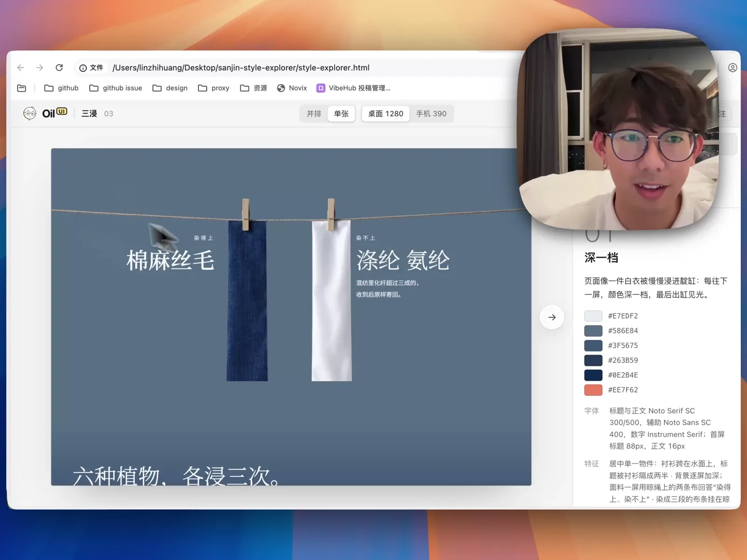This screenshot has width=747, height=560.
Task: Click the 染不上 caption
Action: (x=366, y=238)
